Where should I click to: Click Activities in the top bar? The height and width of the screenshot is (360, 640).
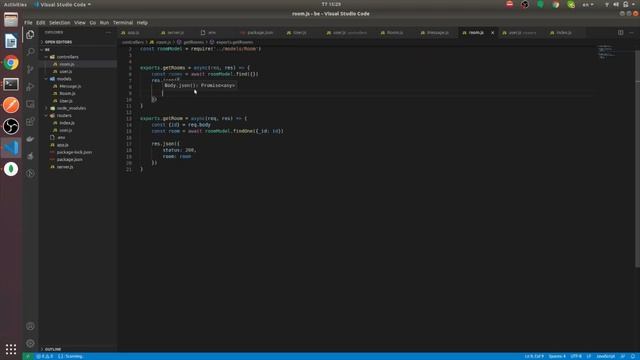click(15, 4)
